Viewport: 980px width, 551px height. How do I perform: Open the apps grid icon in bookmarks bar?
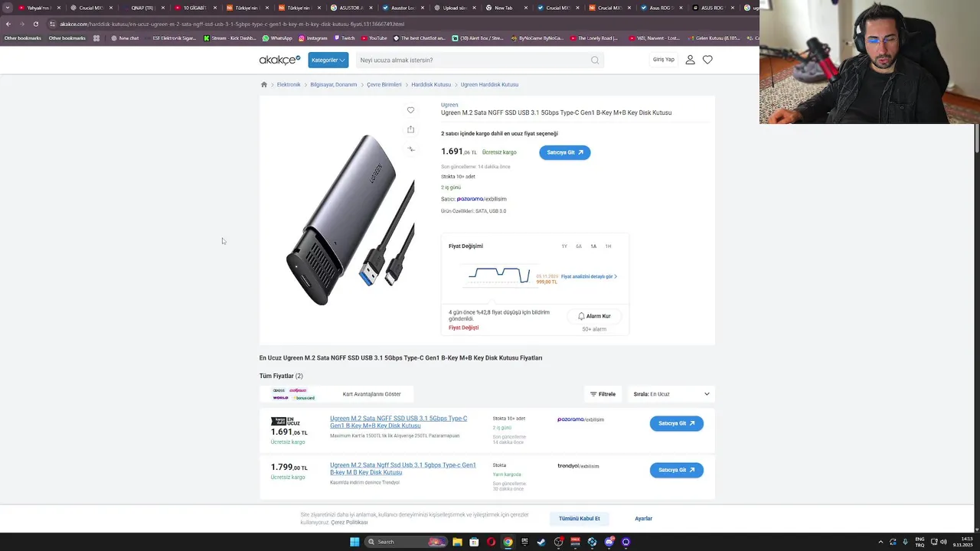pyautogui.click(x=96, y=38)
